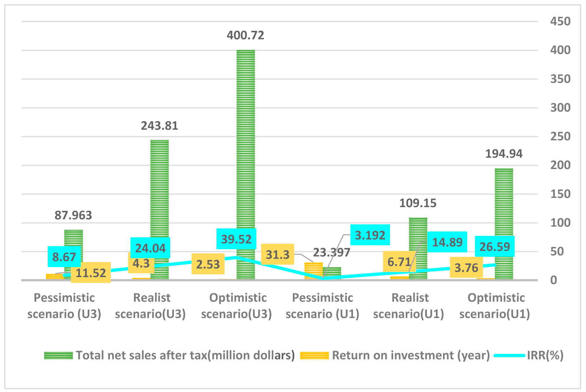
Task: Select the cyan 26.59 IRR data label
Action: 495,247
